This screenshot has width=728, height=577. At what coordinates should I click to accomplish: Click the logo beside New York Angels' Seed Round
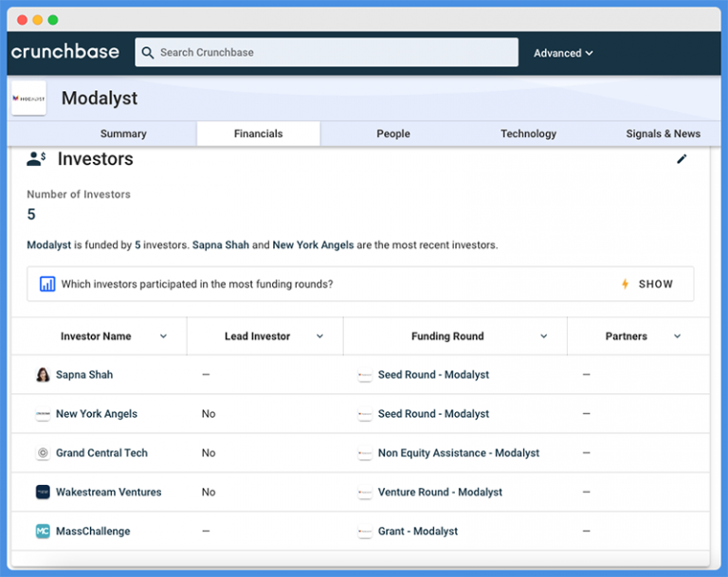tap(365, 414)
